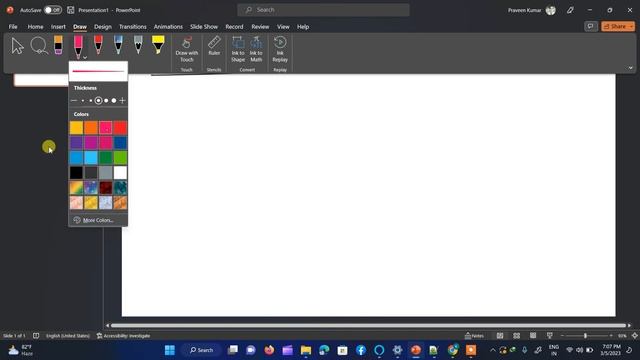Image resolution: width=640 pixels, height=360 pixels.
Task: Switch to the Insert tab
Action: coord(58,27)
